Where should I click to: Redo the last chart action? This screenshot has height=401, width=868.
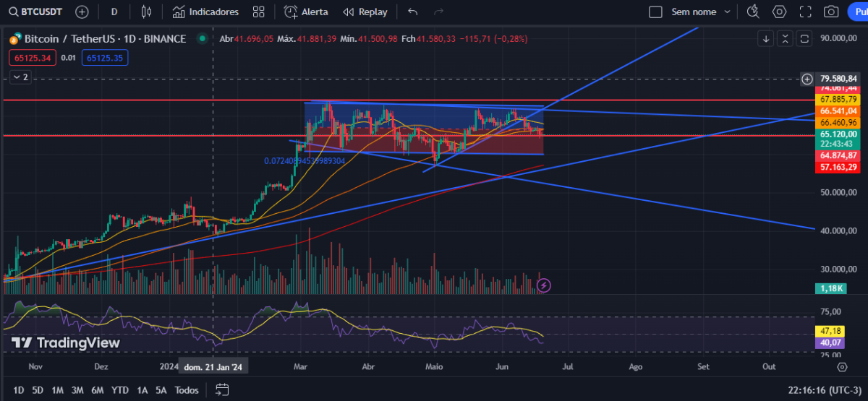point(438,12)
